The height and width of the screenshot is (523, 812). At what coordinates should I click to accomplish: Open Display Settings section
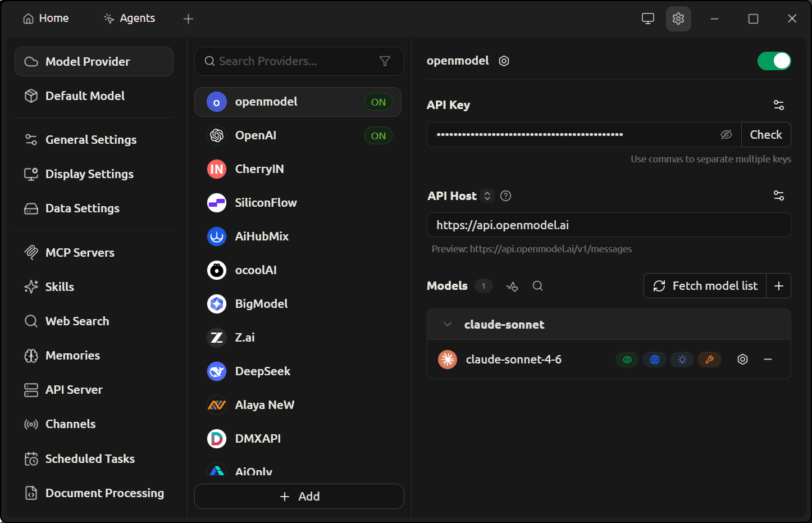(x=94, y=174)
